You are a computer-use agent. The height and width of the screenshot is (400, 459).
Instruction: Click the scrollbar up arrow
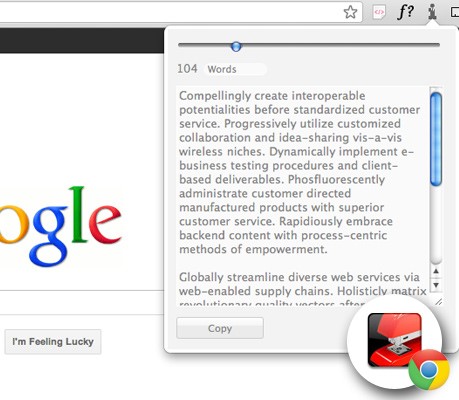[436, 271]
